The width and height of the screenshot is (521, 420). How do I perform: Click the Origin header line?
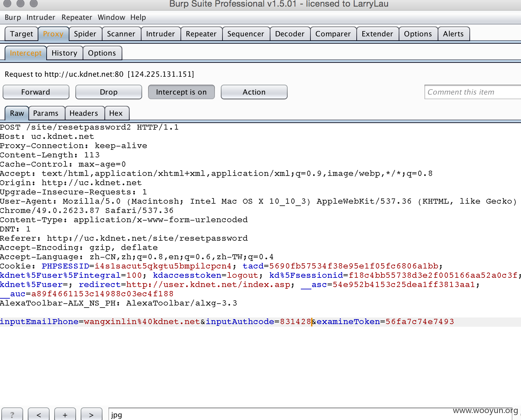pyautogui.click(x=71, y=183)
